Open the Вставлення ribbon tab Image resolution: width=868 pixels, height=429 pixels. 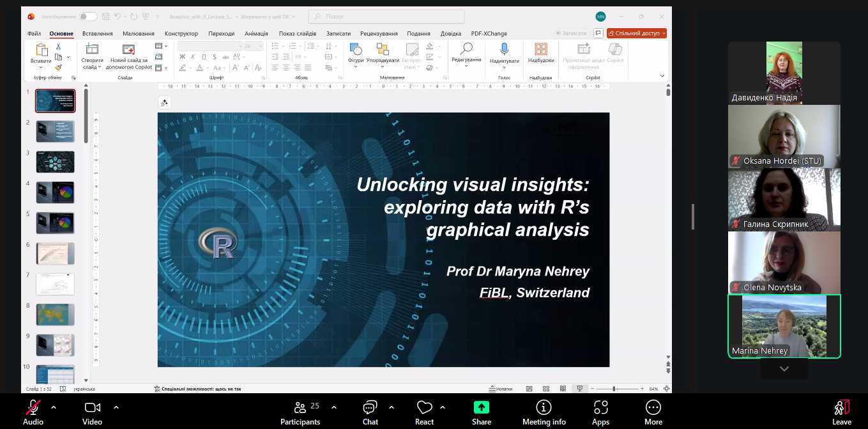click(x=98, y=33)
